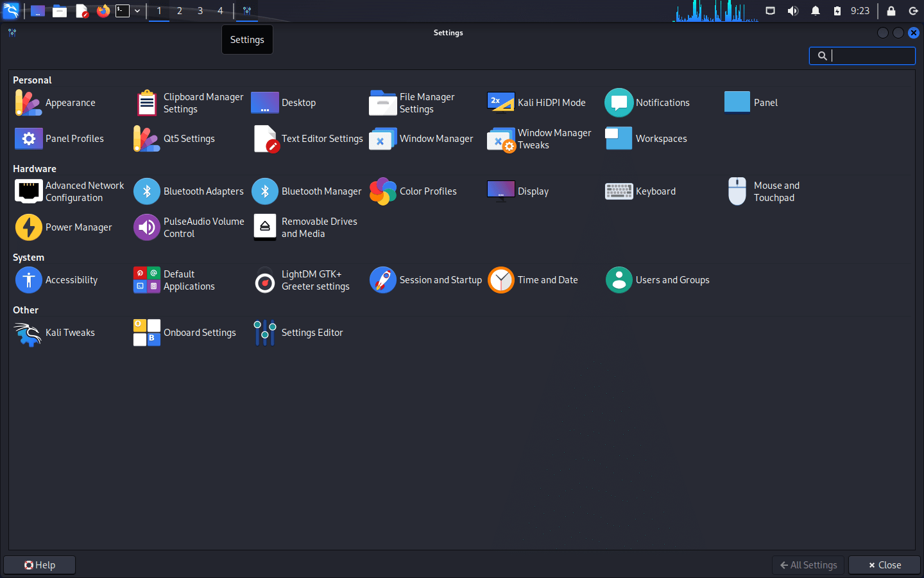Screen dimensions: 924x578
Task: Open Advanced Network Configuration
Action: (x=70, y=191)
